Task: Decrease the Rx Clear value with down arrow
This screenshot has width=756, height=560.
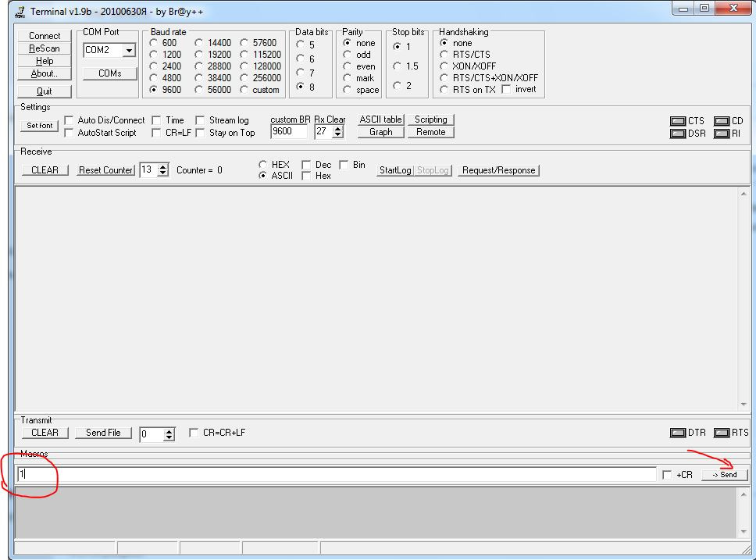Action: [x=338, y=134]
